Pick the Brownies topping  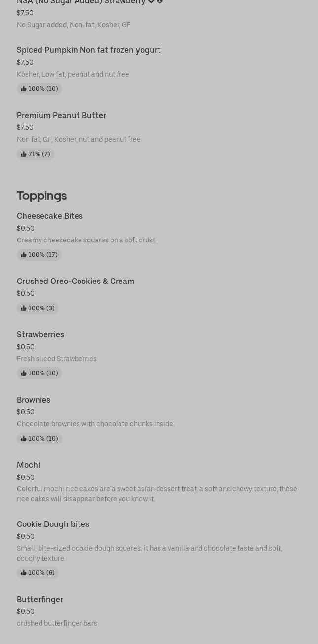34,400
